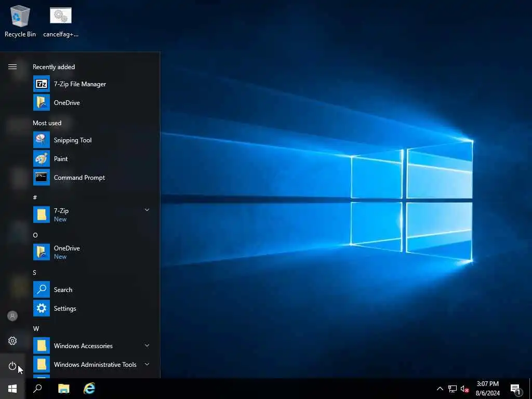This screenshot has width=532, height=399.
Task: Open the Recycle Bin desktop icon
Action: (20, 21)
